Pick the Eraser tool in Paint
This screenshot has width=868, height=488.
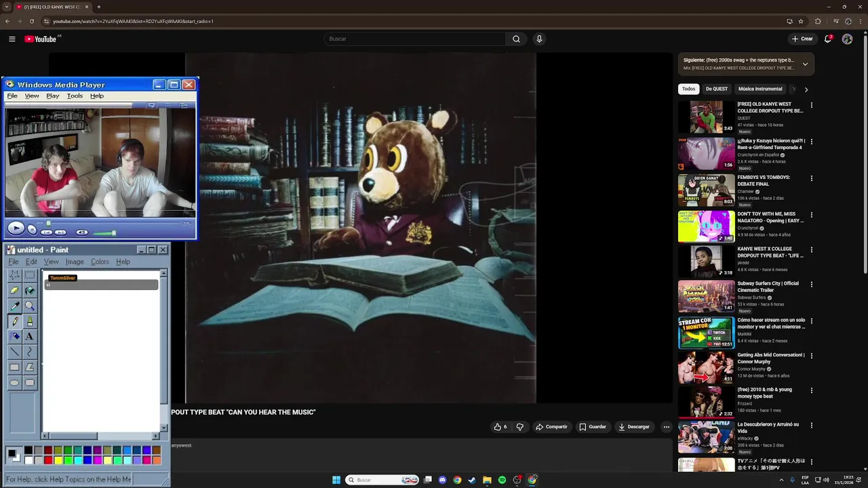coord(14,291)
